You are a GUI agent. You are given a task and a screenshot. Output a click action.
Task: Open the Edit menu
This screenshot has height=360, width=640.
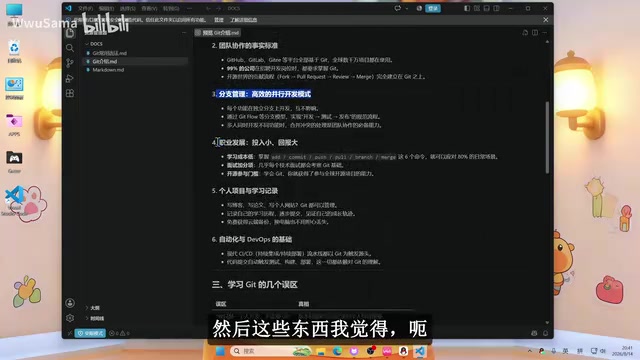point(106,8)
